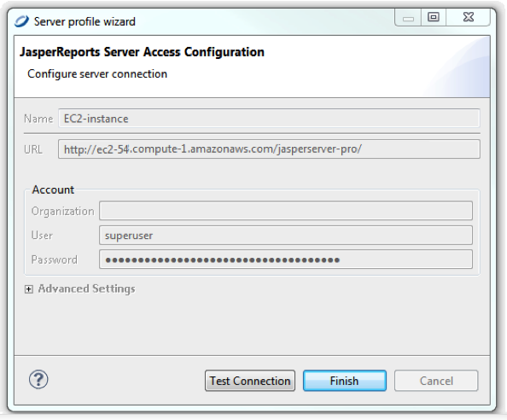Open help via the question mark icon
The height and width of the screenshot is (420, 507).
point(38,379)
